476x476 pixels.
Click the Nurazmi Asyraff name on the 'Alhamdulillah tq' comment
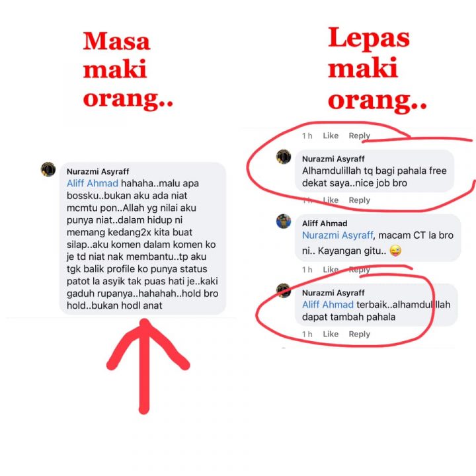[333, 159]
